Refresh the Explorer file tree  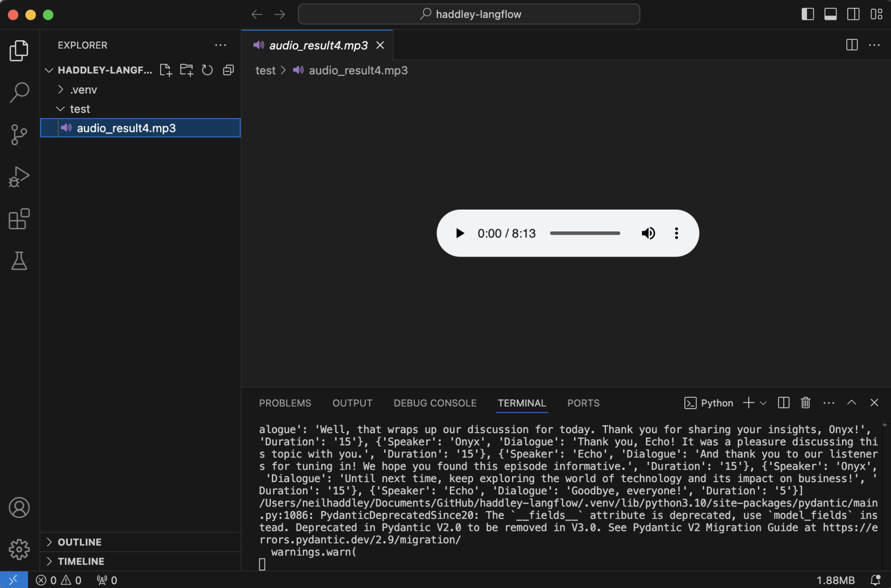(x=207, y=70)
